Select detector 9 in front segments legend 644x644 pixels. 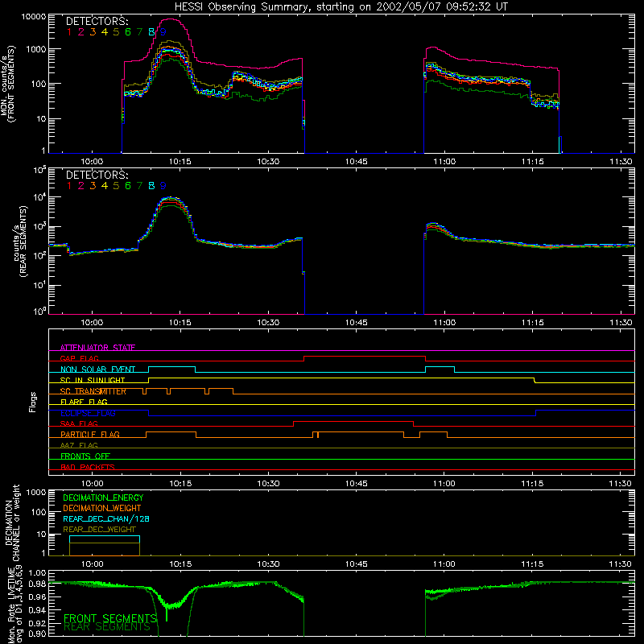coord(163,32)
